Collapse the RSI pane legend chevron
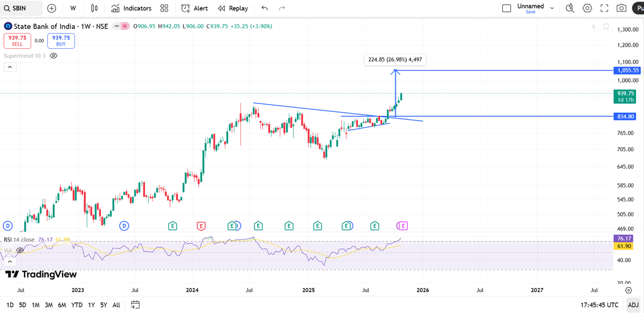644x313 pixels. click(x=9, y=263)
